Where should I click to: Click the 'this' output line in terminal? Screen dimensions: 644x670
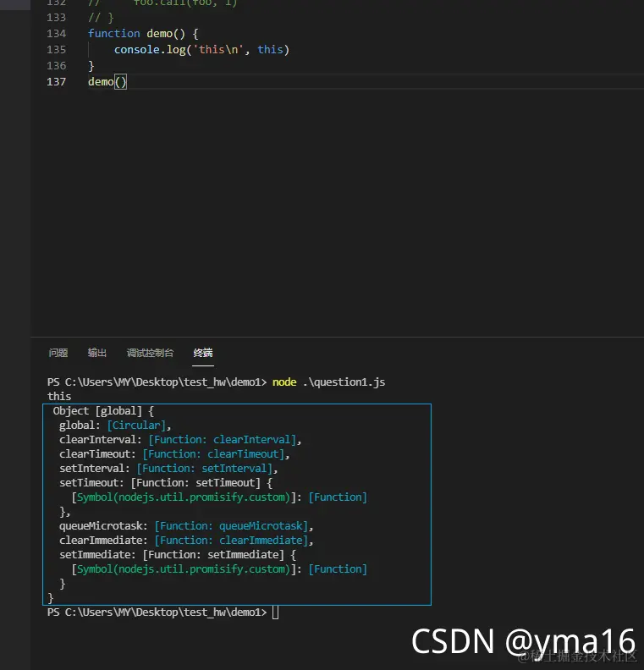click(59, 397)
